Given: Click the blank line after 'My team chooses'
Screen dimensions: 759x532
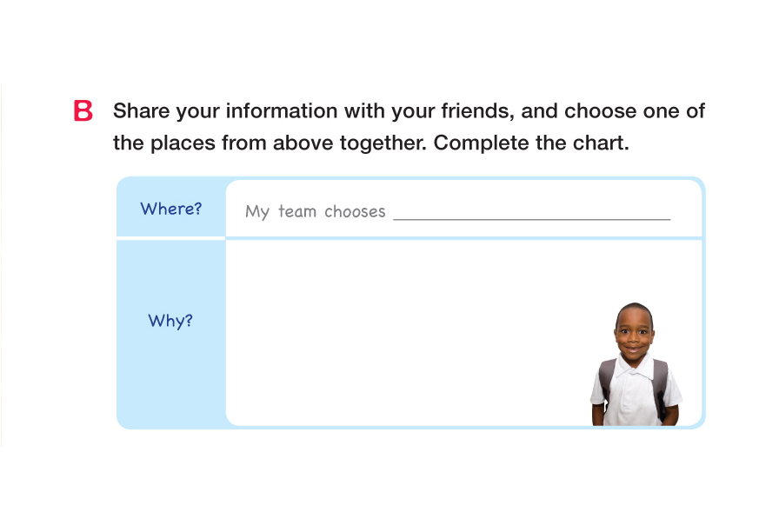Looking at the screenshot, I should 531,211.
